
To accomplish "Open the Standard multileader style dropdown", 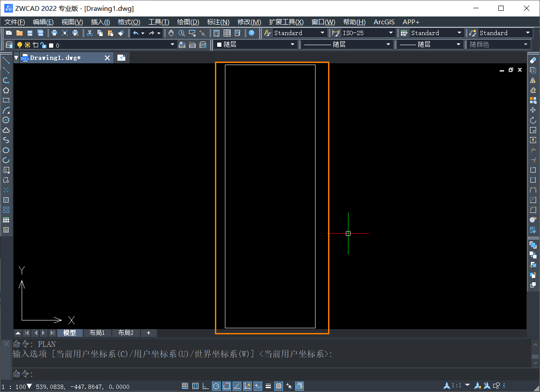I will (x=504, y=33).
